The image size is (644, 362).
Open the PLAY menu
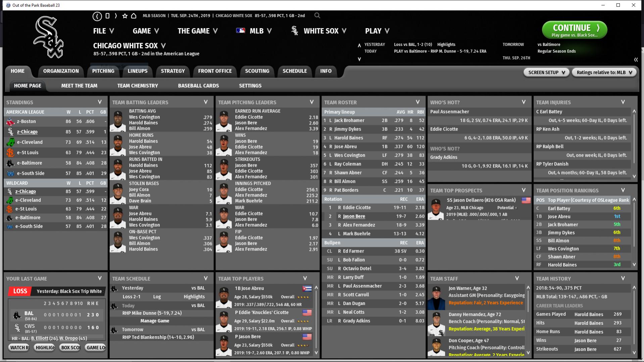[x=377, y=31]
